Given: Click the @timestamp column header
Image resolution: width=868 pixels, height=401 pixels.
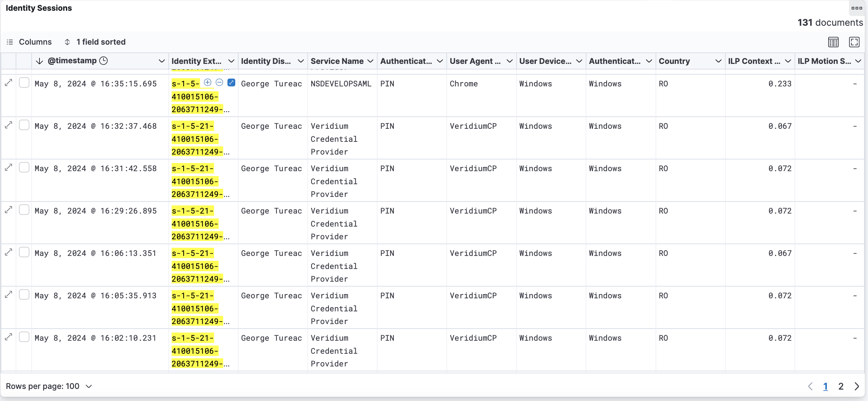Looking at the screenshot, I should coord(72,61).
